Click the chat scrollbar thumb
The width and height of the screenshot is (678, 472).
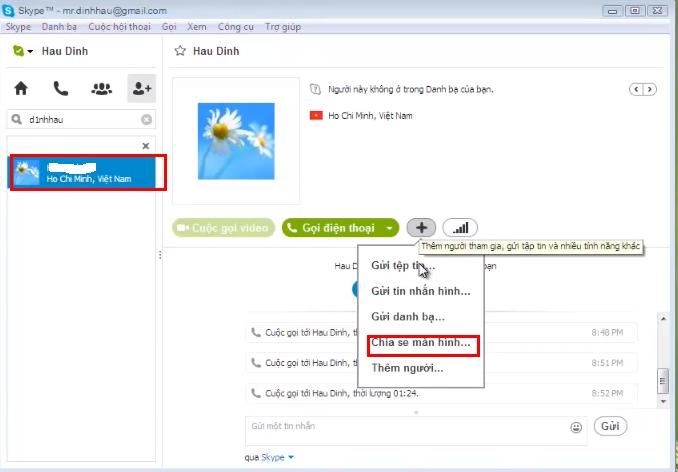tap(663, 381)
